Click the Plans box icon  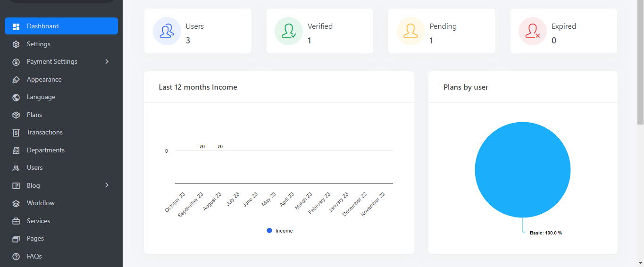(x=16, y=115)
